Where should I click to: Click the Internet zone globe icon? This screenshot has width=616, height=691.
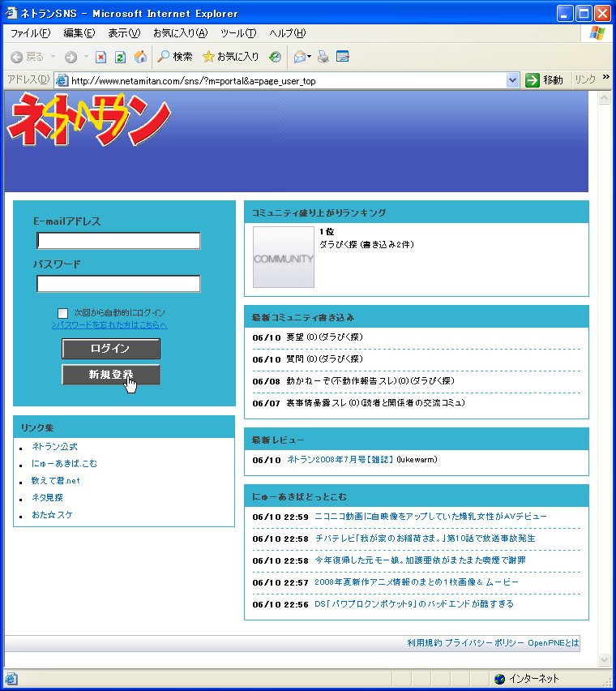coord(499,679)
